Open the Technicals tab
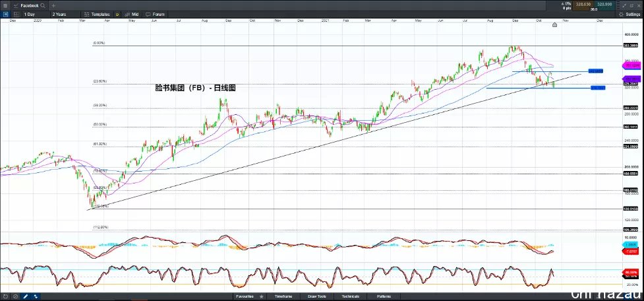The image size is (644, 301). pos(351,296)
